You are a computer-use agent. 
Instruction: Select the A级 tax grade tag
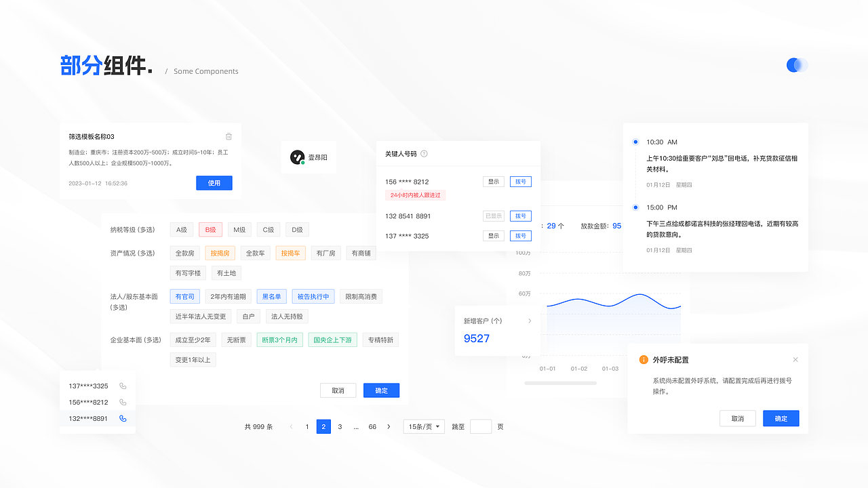tap(182, 230)
